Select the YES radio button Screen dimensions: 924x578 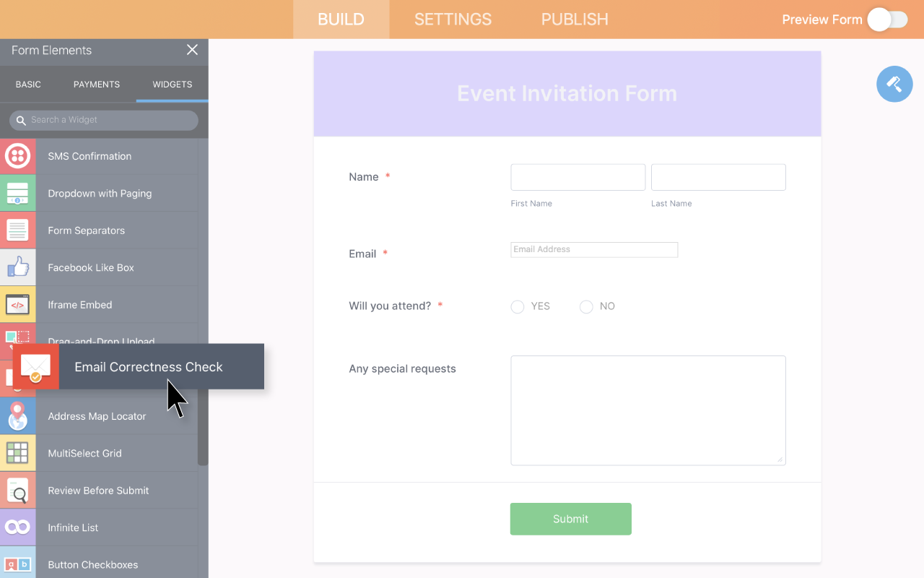tap(517, 307)
